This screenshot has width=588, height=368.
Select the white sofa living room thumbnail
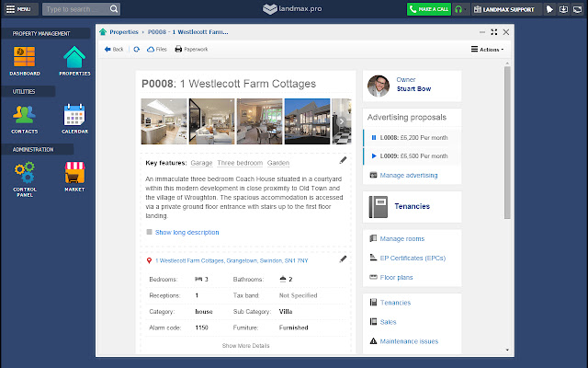(212, 121)
